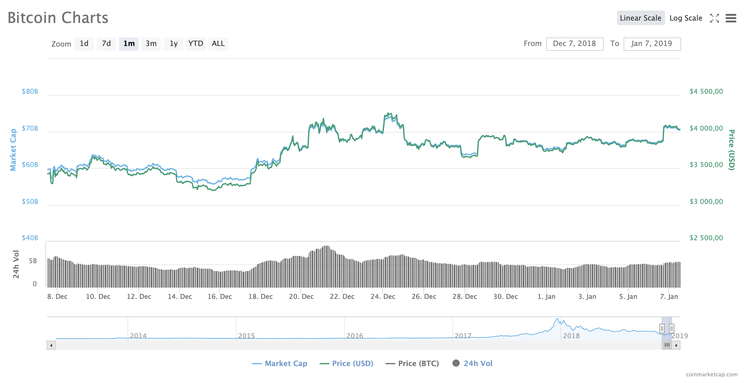Grab the left navigator range handle
Screen dimensions: 750x383
(x=662, y=328)
